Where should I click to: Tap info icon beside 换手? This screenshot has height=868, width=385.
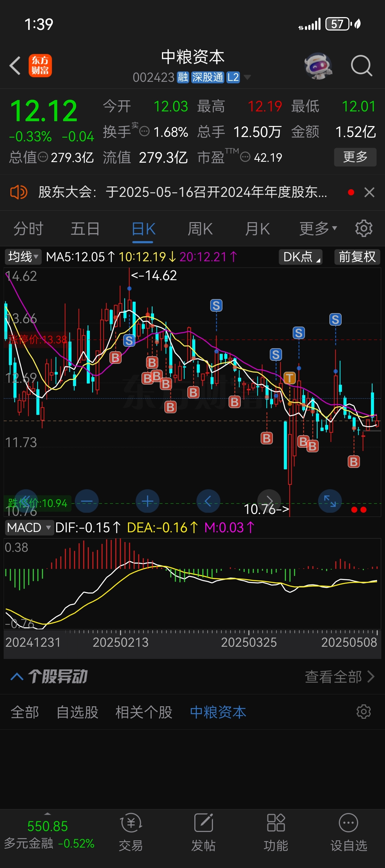pos(145,132)
